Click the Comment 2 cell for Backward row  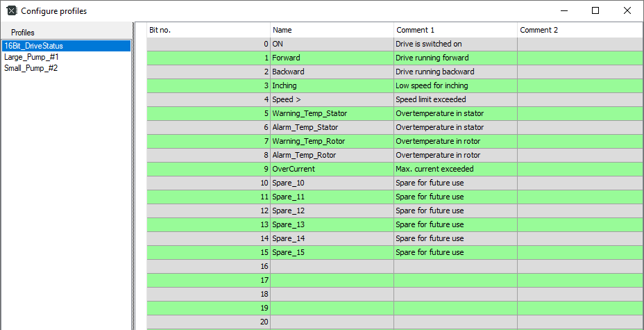[x=579, y=72]
